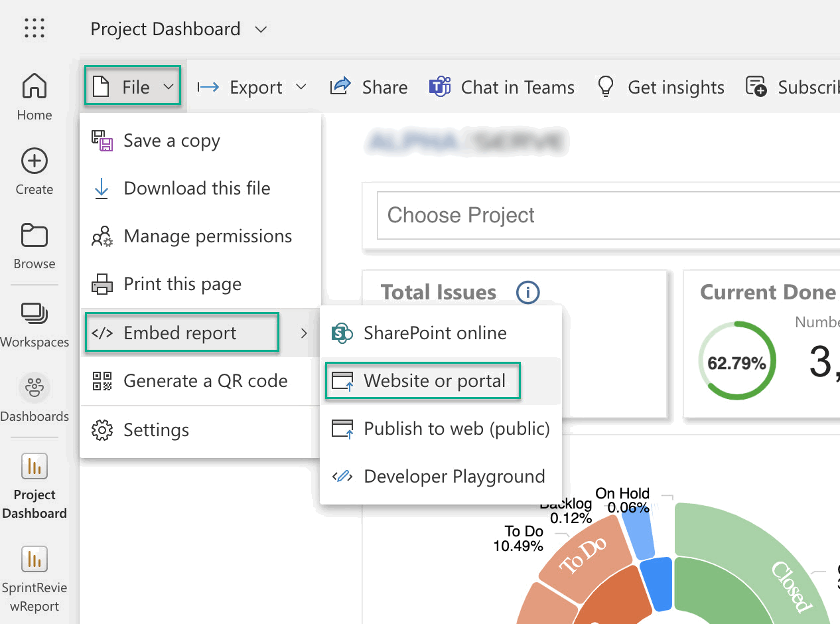The width and height of the screenshot is (840, 624).
Task: Choose Publish to web (public)
Action: click(x=456, y=429)
